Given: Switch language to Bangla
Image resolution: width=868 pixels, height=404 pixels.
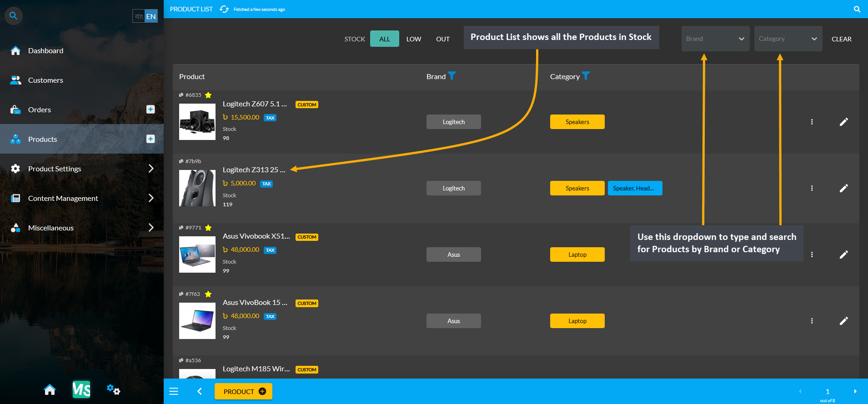Looking at the screenshot, I should point(139,16).
